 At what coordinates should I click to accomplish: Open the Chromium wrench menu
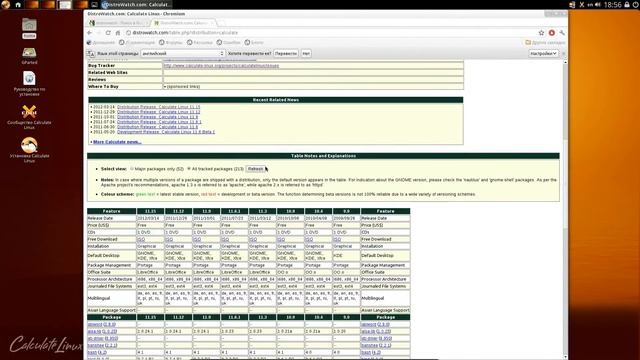pyautogui.click(x=562, y=33)
